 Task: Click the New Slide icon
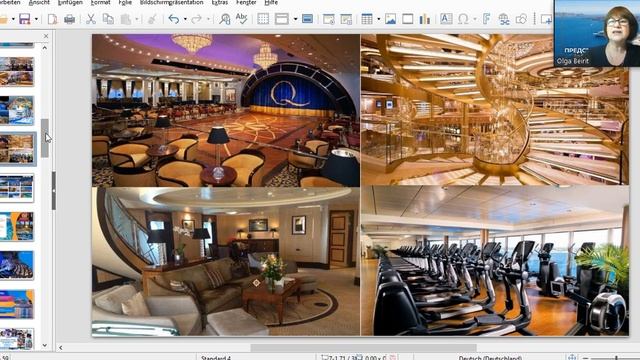coord(546,19)
